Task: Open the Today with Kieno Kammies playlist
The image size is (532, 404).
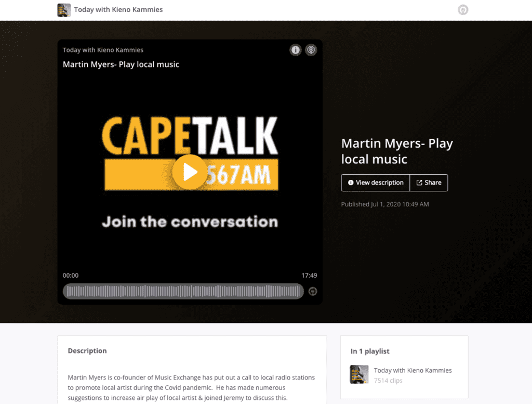Action: pos(413,370)
